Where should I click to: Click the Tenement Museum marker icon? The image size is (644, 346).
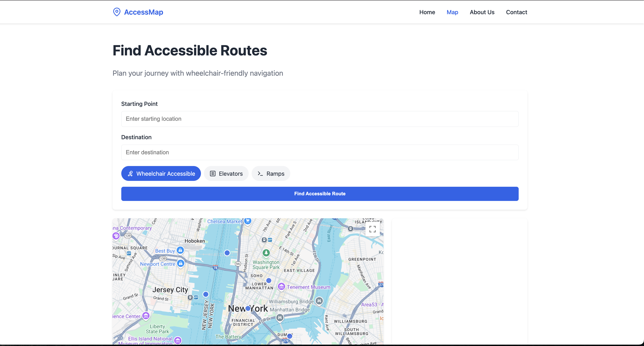coord(281,287)
